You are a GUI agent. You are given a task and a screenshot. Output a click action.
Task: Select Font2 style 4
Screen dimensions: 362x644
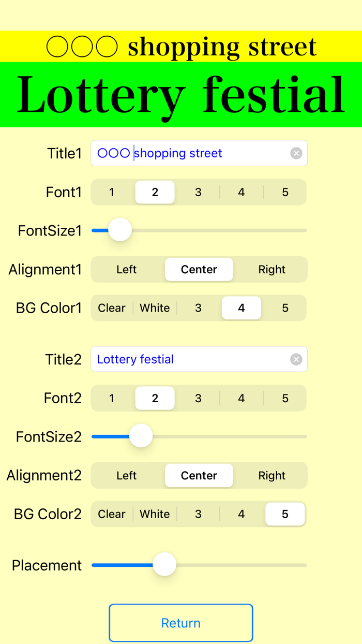pyautogui.click(x=241, y=398)
